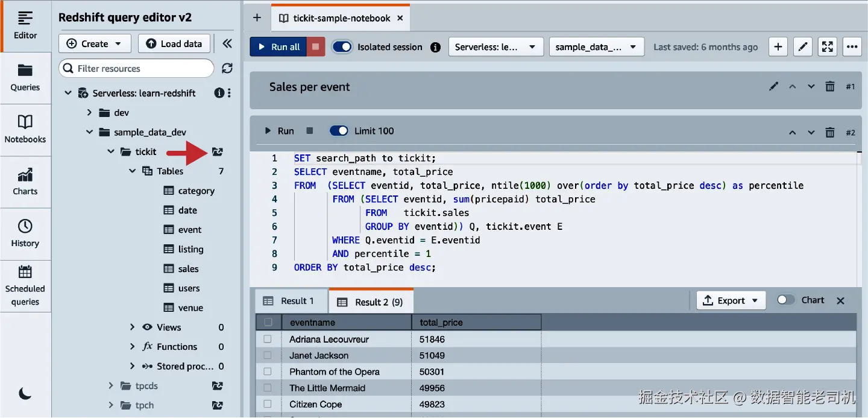868x418 pixels.
Task: Edit notebook with pencil toolbar icon
Action: [802, 46]
